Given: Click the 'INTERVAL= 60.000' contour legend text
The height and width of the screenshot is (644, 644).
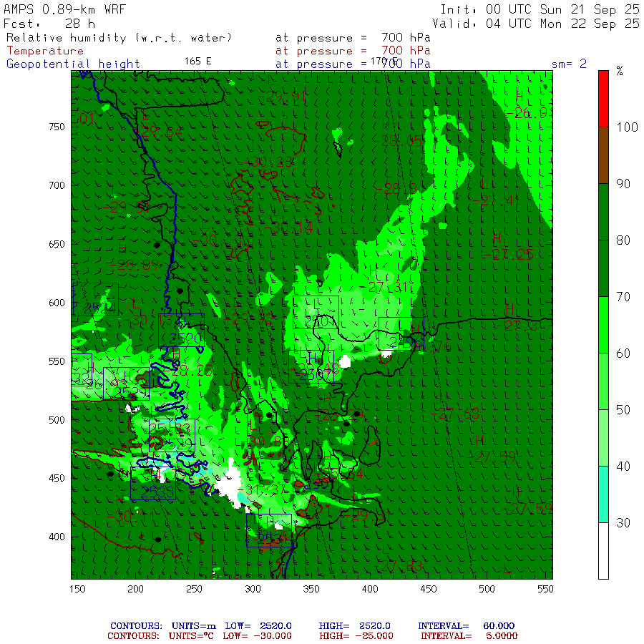Looking at the screenshot, I should coord(466,626).
